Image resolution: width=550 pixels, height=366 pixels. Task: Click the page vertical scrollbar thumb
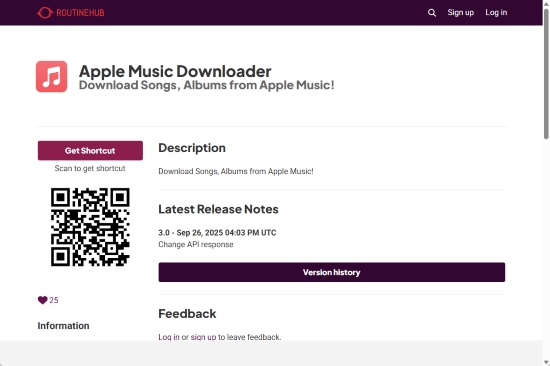point(546,74)
